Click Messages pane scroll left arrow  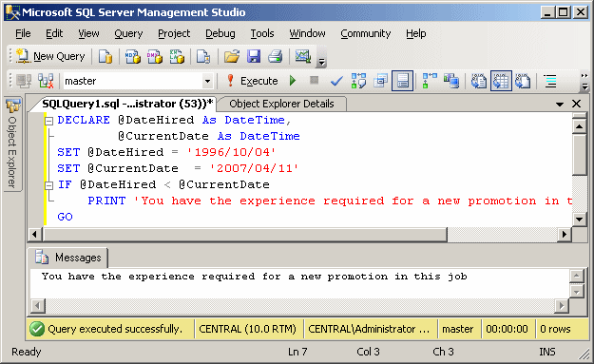point(38,305)
